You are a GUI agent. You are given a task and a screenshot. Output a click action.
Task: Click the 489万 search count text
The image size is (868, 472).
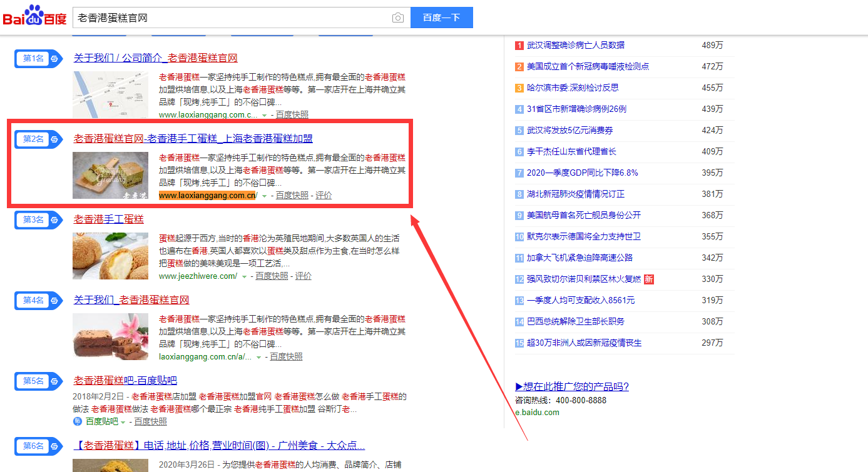(712, 45)
